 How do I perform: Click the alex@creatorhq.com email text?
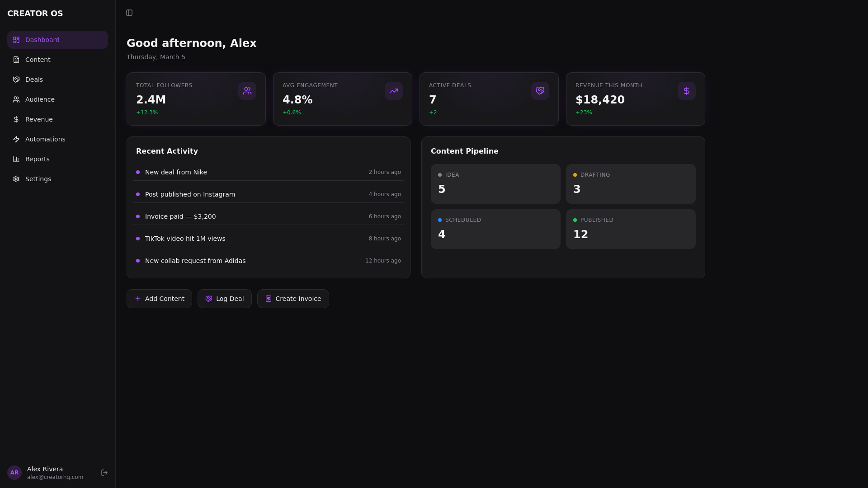pyautogui.click(x=55, y=477)
